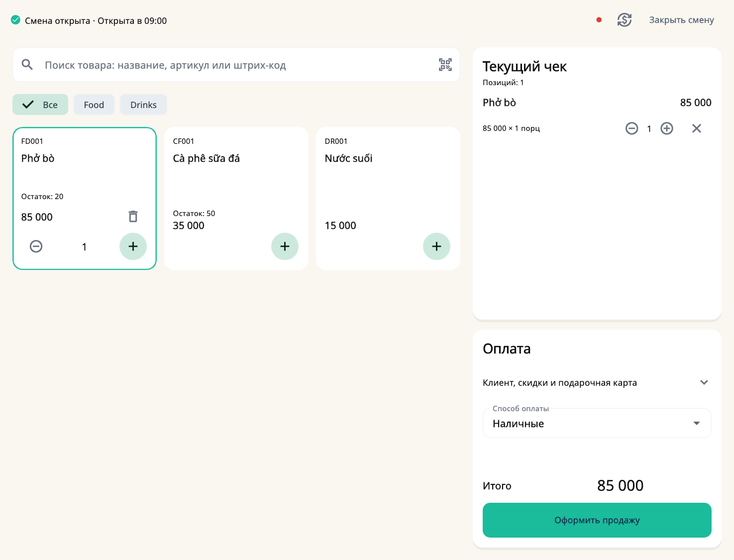
Task: Increase quantity in the receipt line
Action: [x=667, y=128]
